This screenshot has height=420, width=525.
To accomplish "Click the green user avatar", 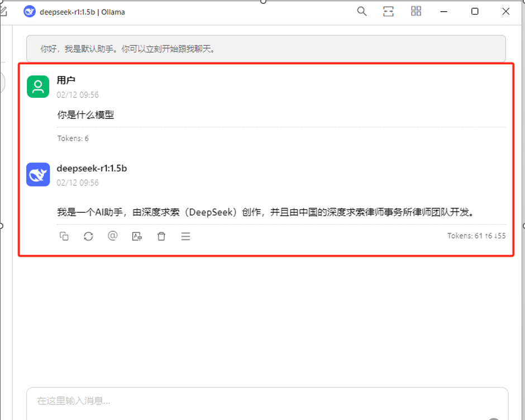I will [38, 87].
